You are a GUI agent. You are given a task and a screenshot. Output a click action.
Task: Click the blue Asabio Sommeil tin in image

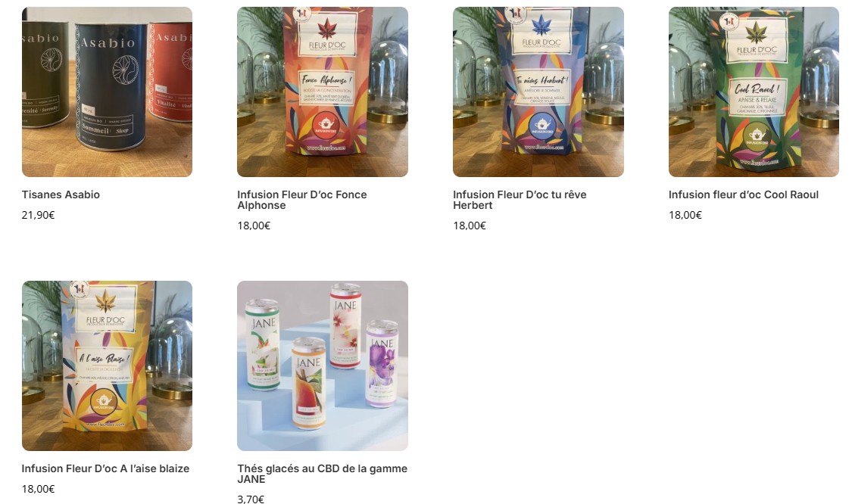(x=111, y=86)
